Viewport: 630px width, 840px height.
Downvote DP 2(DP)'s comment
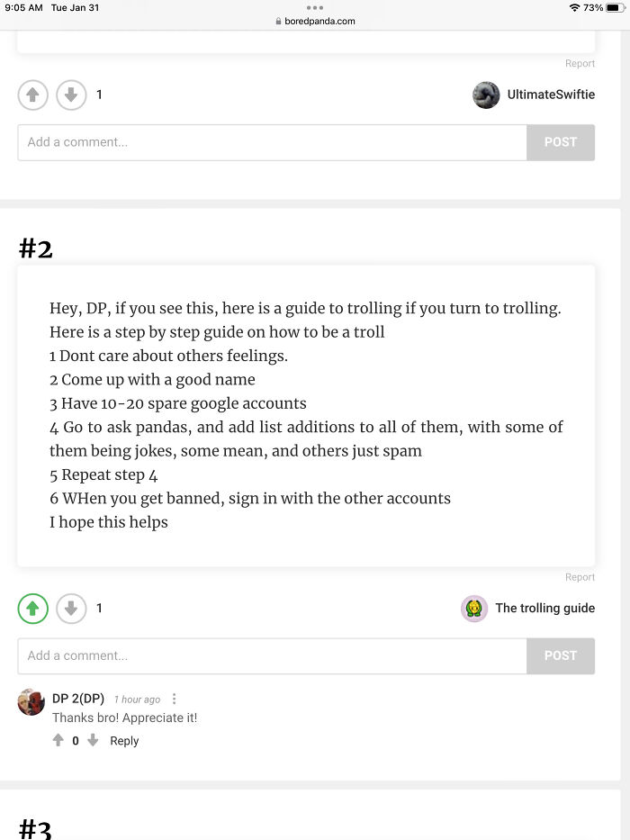(93, 740)
